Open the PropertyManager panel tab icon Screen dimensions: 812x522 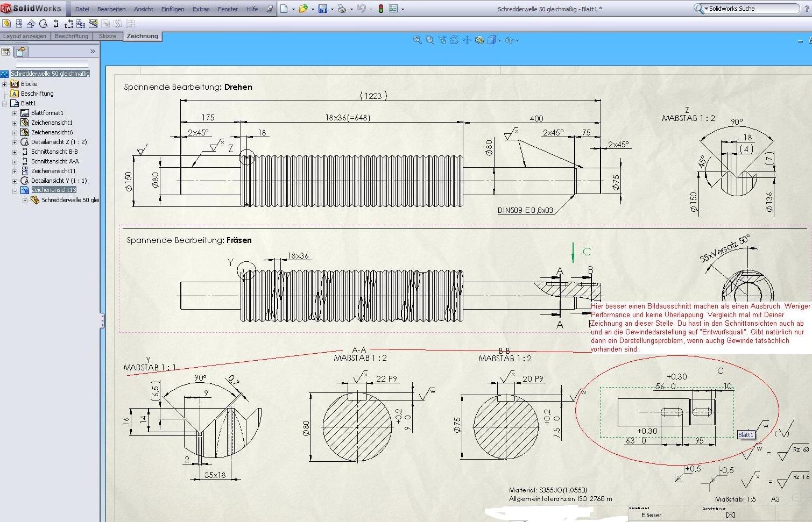[21, 52]
